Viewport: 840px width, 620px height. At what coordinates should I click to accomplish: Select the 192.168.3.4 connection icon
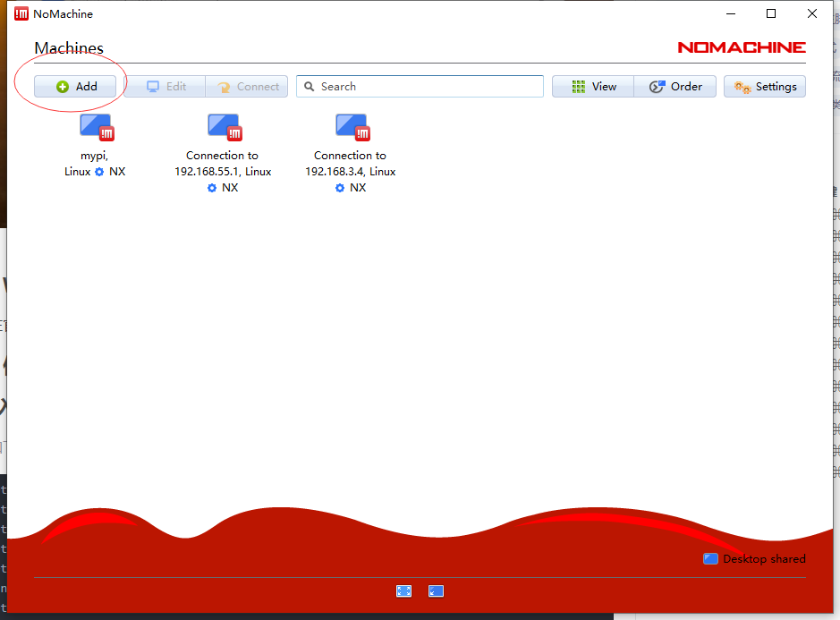[x=353, y=128]
